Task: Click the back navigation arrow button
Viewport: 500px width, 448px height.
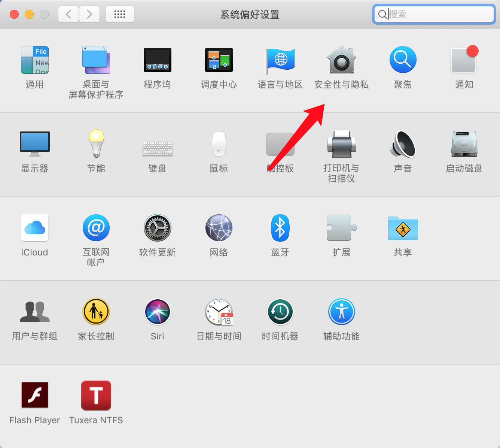Action: 68,15
